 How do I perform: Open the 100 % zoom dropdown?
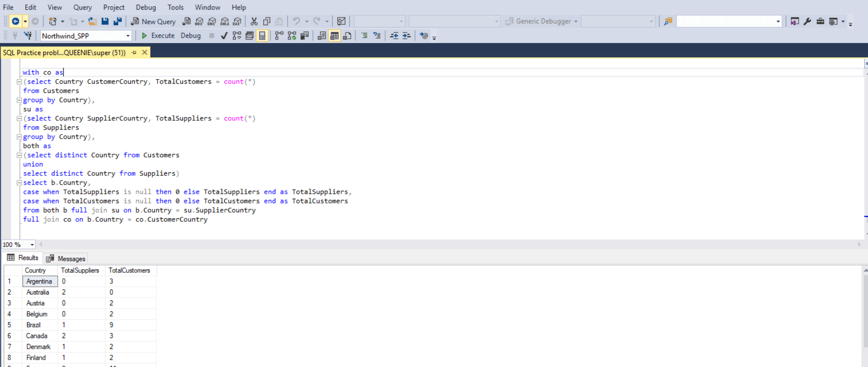point(32,245)
